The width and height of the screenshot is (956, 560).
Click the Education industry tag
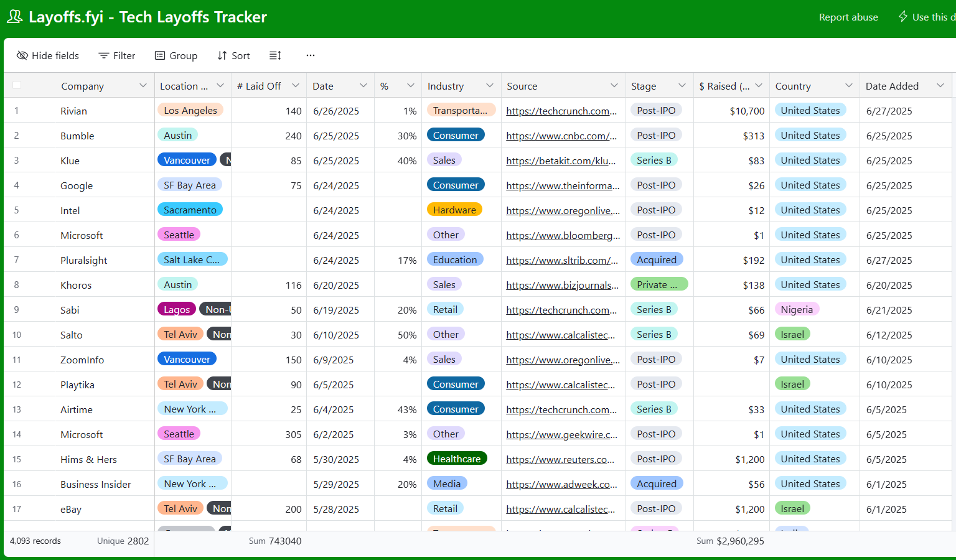click(455, 259)
